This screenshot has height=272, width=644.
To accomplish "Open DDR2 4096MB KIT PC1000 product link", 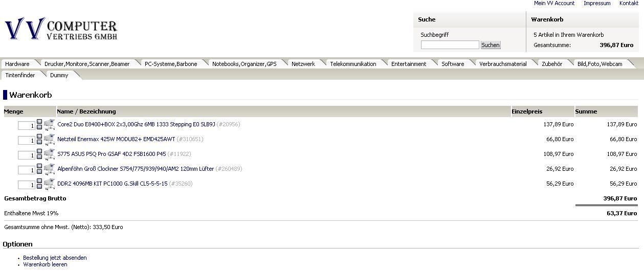I will click(113, 184).
